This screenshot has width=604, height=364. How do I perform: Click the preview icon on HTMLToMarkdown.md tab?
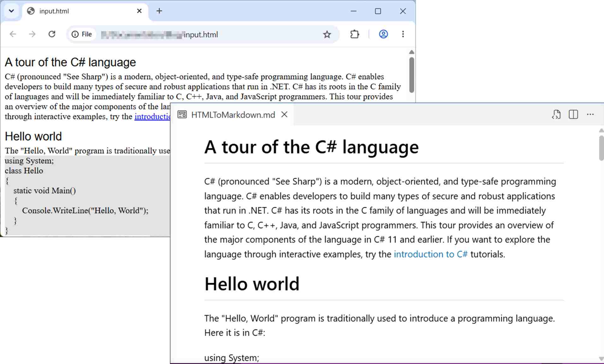pos(182,115)
